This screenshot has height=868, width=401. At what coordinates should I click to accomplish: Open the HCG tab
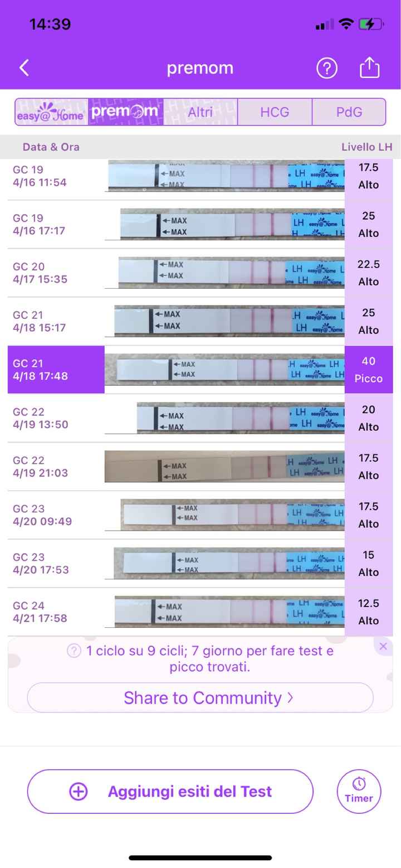[275, 112]
